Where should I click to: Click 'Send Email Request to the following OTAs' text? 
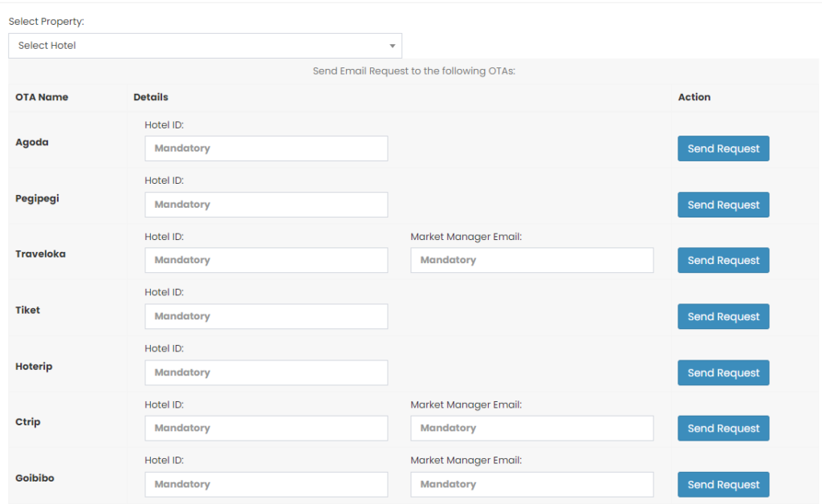[414, 71]
